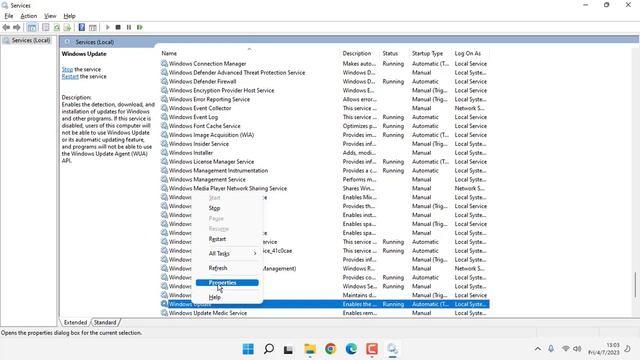Select the Windows Event Collector row
Viewport: 640px width, 360px height.
coord(324,108)
